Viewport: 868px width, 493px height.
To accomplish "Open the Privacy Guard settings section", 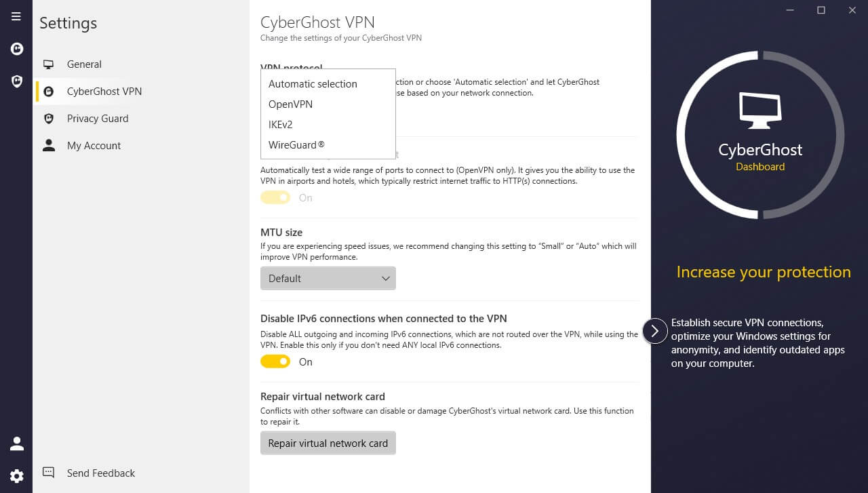I will pos(98,118).
